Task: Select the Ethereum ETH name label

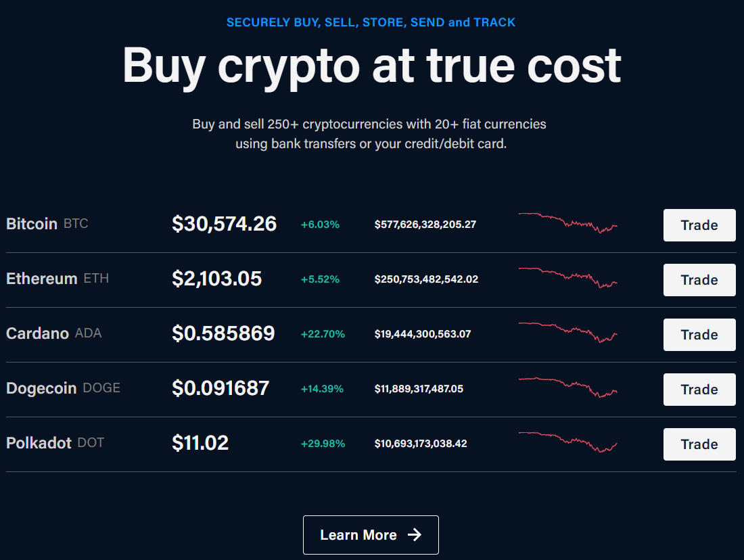Action: [57, 279]
